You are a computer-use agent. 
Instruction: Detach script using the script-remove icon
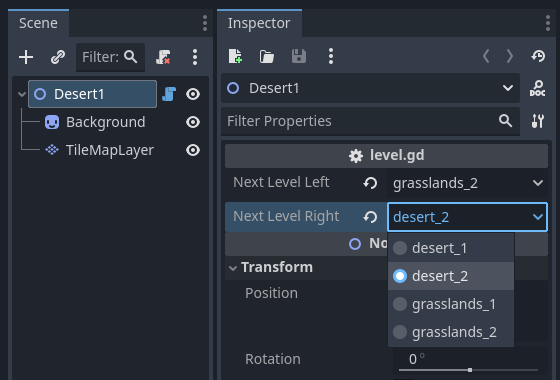163,57
